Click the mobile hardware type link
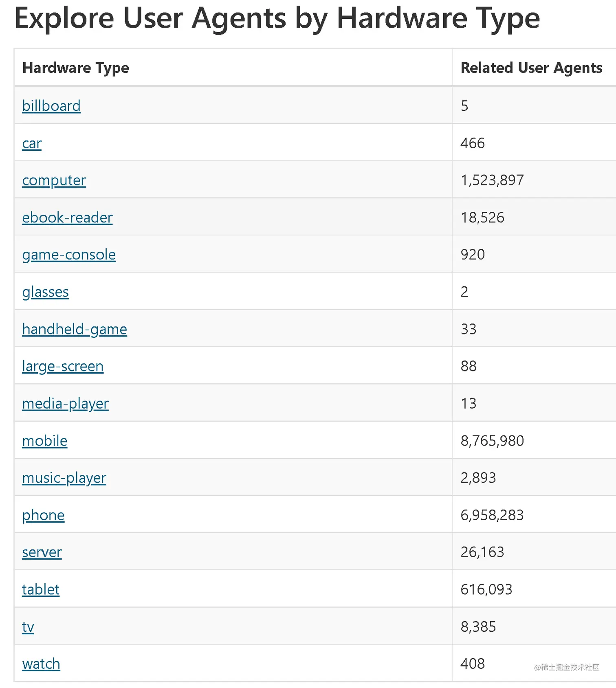 45,441
